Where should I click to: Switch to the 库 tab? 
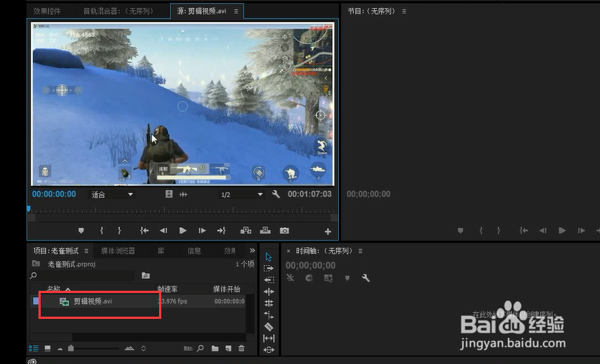click(x=161, y=251)
